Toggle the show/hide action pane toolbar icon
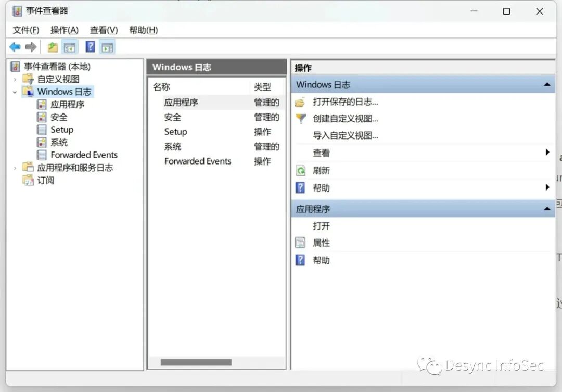Screen dimensions: 562x392 107,47
